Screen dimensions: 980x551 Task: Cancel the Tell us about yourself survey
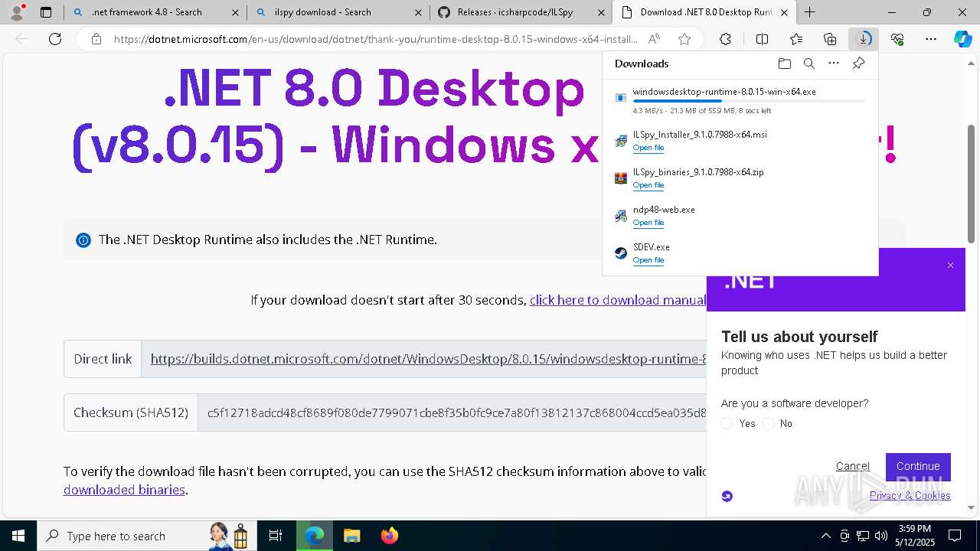click(x=852, y=466)
